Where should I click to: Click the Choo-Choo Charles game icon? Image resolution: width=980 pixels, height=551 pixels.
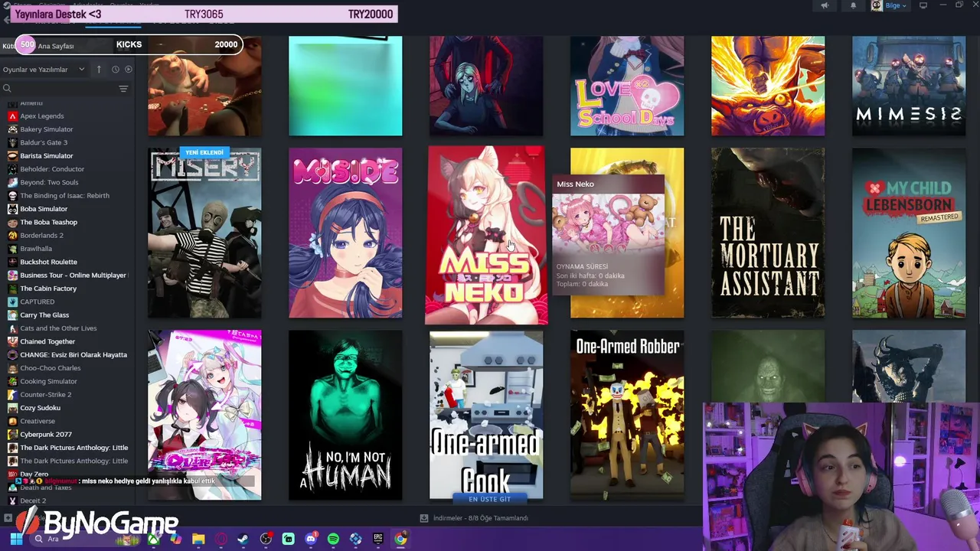click(x=12, y=368)
